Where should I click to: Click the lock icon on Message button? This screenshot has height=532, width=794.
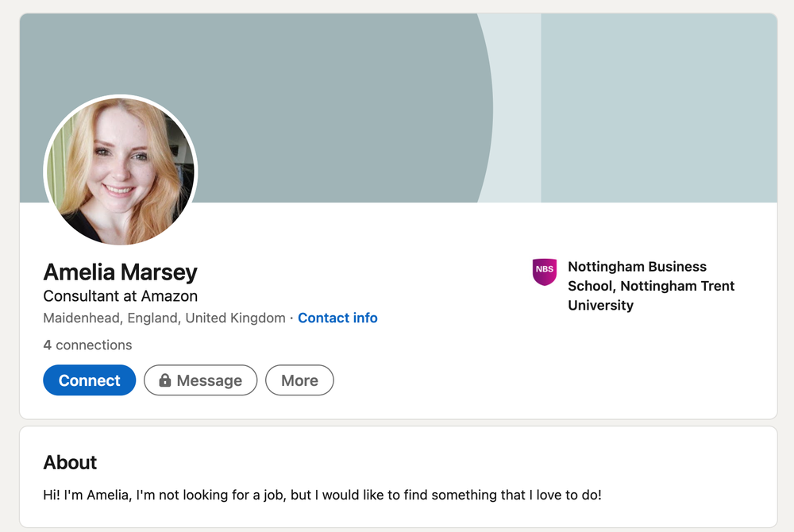165,381
